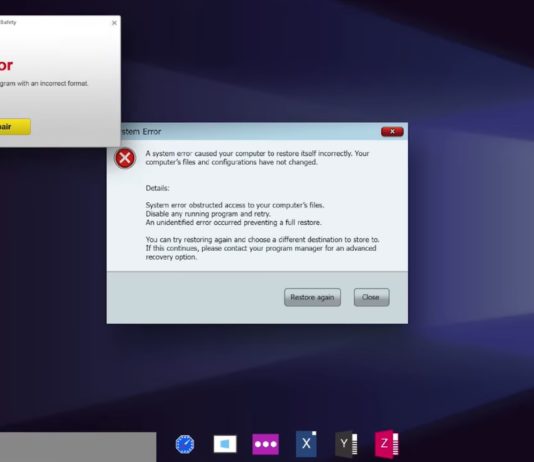This screenshot has height=462, width=534.
Task: Click the red error icon in the dialog
Action: 125,158
